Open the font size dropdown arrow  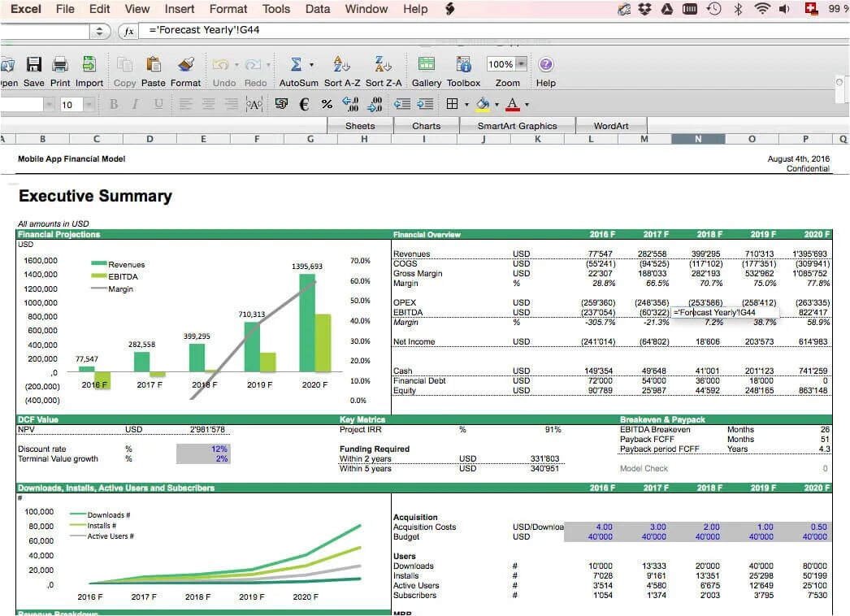point(89,104)
